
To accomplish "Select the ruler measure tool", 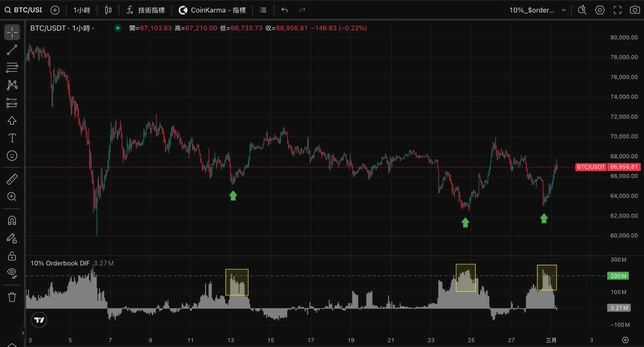I will pyautogui.click(x=12, y=179).
